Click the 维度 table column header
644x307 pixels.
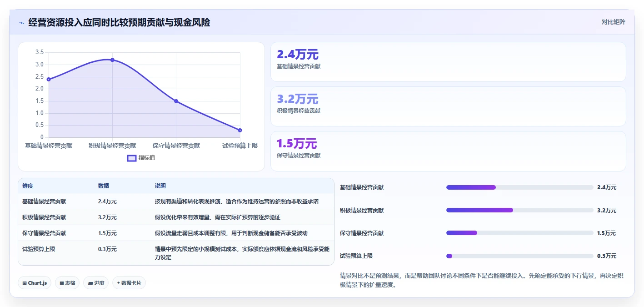tap(28, 186)
